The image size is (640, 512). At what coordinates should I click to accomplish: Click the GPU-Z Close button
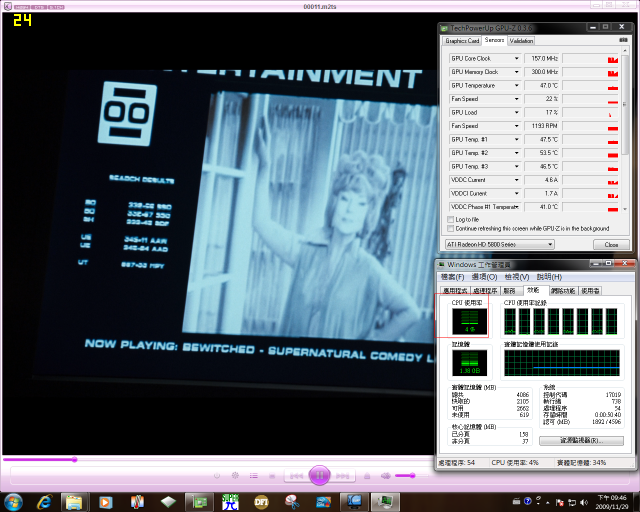pyautogui.click(x=611, y=244)
